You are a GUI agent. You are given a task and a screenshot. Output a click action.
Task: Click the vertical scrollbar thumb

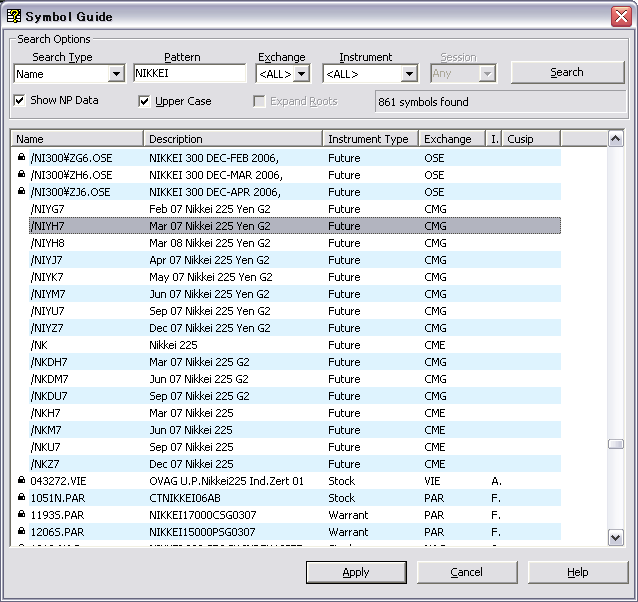coord(616,444)
